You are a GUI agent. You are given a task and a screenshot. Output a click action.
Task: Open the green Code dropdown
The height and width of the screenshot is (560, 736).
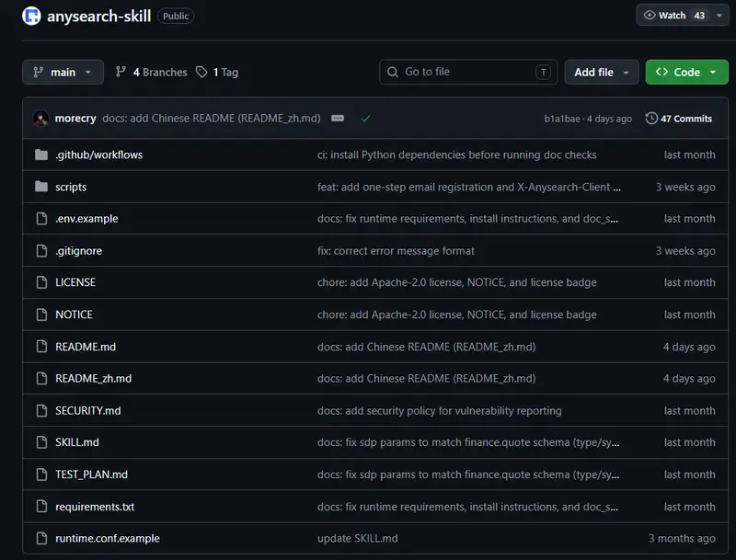[686, 72]
